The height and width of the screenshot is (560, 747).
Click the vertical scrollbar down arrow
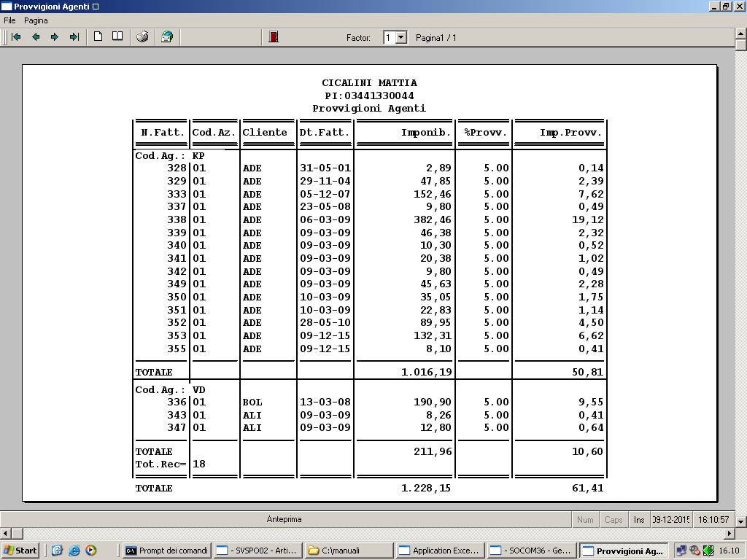click(741, 521)
